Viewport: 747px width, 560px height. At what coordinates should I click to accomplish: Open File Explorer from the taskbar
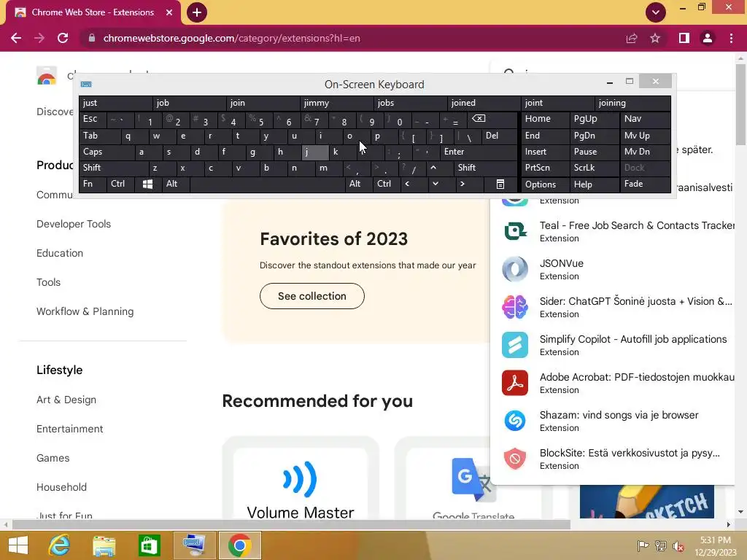coord(104,545)
